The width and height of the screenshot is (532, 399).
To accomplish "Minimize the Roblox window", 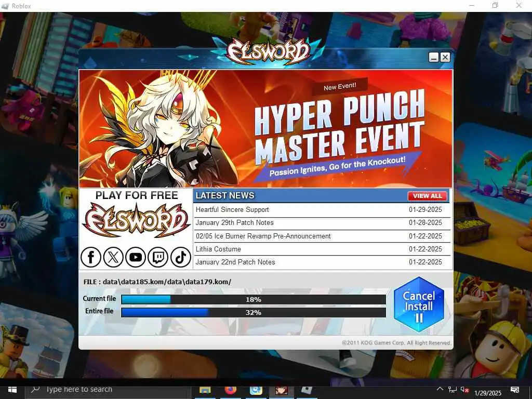I will pyautogui.click(x=472, y=5).
